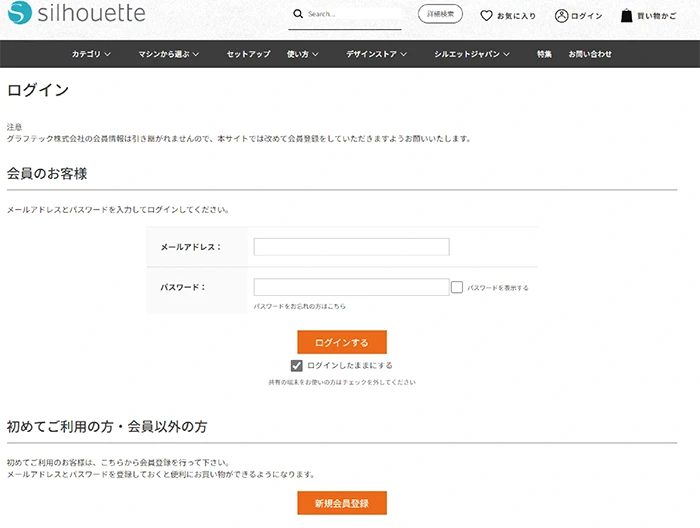Open the shopping cart bag icon
This screenshot has height=528, width=700.
[x=627, y=16]
